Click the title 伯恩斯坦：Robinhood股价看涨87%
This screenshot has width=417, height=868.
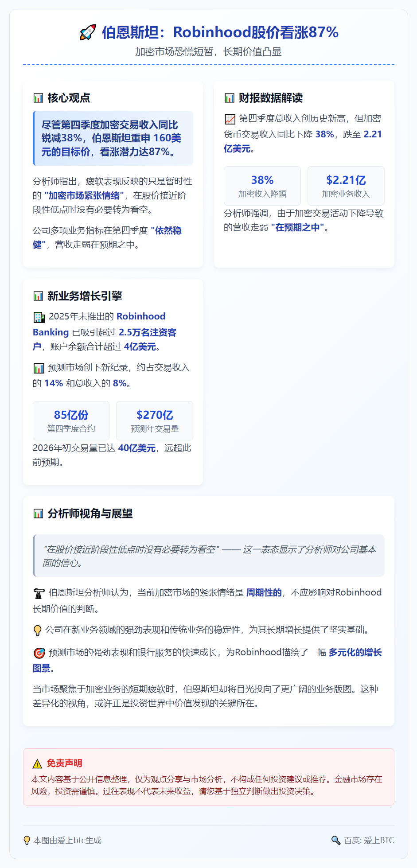pos(220,32)
